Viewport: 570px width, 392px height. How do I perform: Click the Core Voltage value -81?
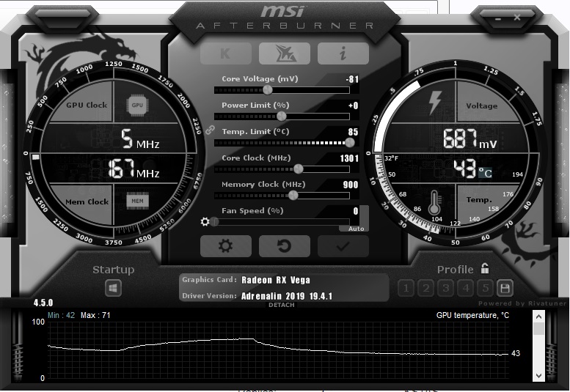(x=352, y=79)
